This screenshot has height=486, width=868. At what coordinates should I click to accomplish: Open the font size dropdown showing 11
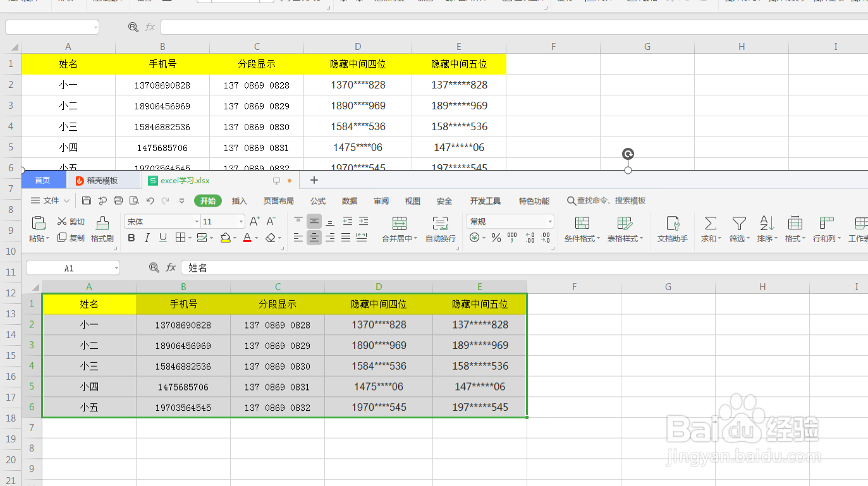tap(241, 221)
